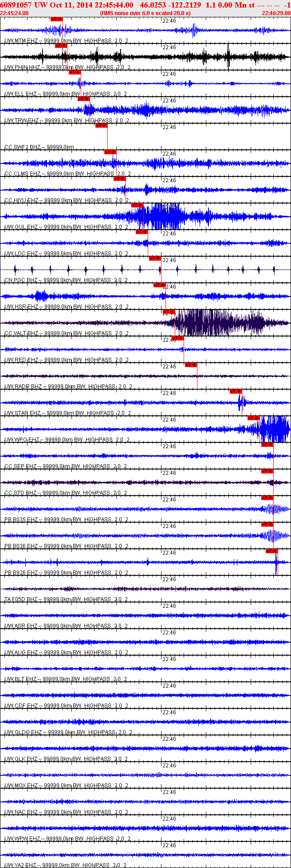Click the red arrival flag on CC.HIYU trace

pyautogui.click(x=120, y=179)
